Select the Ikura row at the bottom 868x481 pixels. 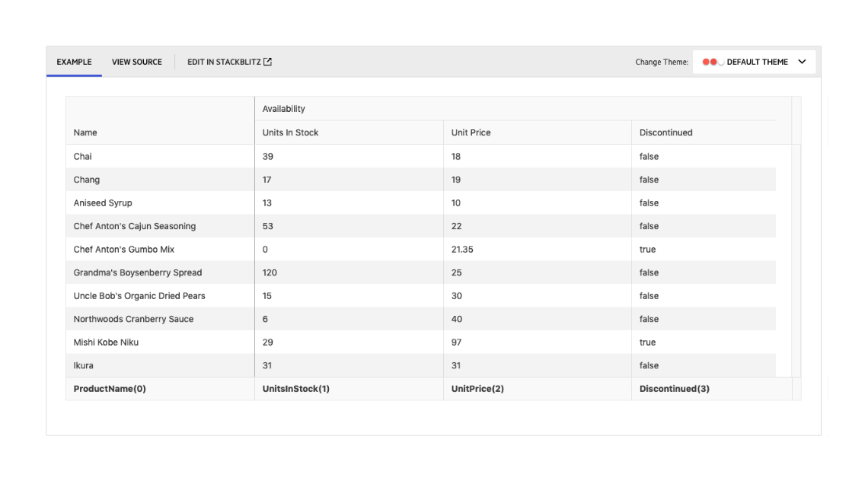coord(152,365)
